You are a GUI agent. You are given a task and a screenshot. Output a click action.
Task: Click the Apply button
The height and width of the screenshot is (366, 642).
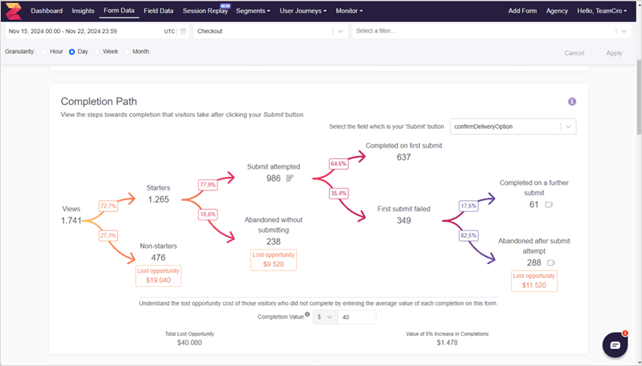click(x=614, y=53)
